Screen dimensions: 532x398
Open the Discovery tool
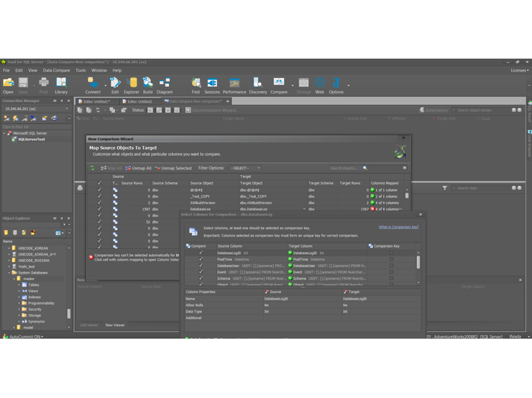point(258,83)
